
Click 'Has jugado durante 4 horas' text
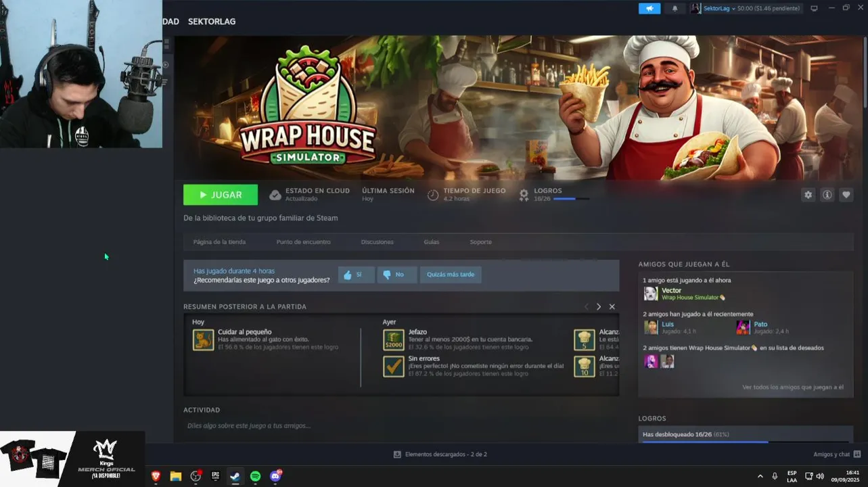tap(234, 271)
